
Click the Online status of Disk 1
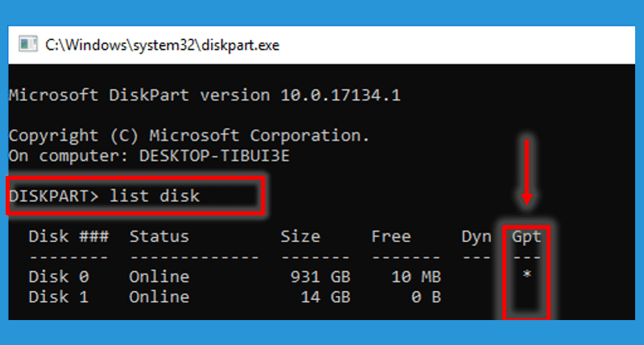click(159, 297)
